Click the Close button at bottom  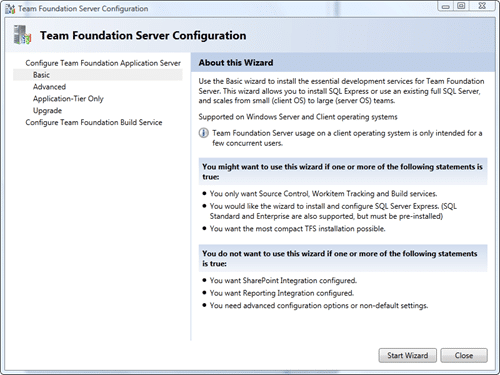click(x=464, y=355)
